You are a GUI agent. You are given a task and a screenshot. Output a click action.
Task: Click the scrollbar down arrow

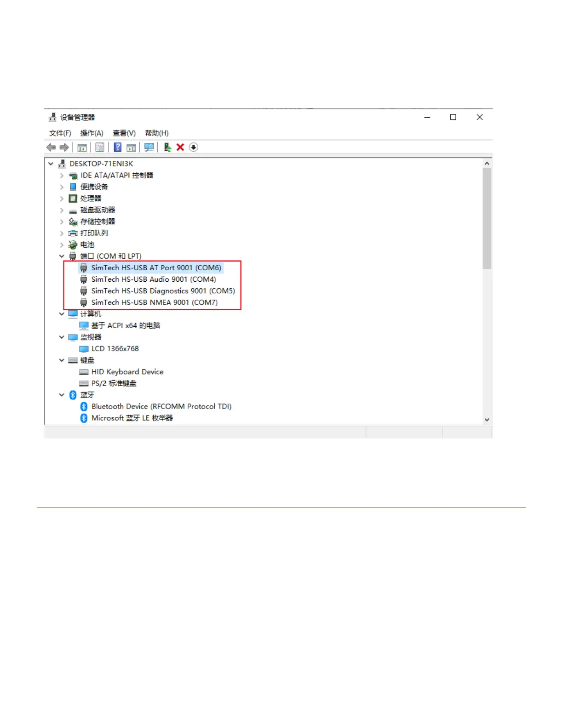(487, 420)
